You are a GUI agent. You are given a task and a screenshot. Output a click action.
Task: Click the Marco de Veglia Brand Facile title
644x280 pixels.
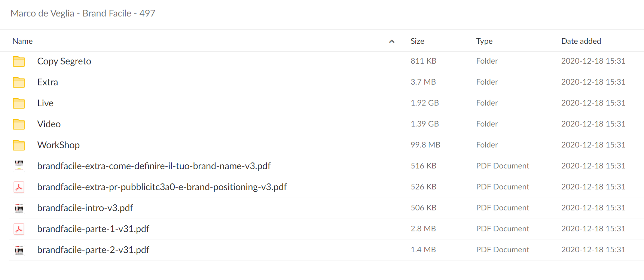[83, 13]
